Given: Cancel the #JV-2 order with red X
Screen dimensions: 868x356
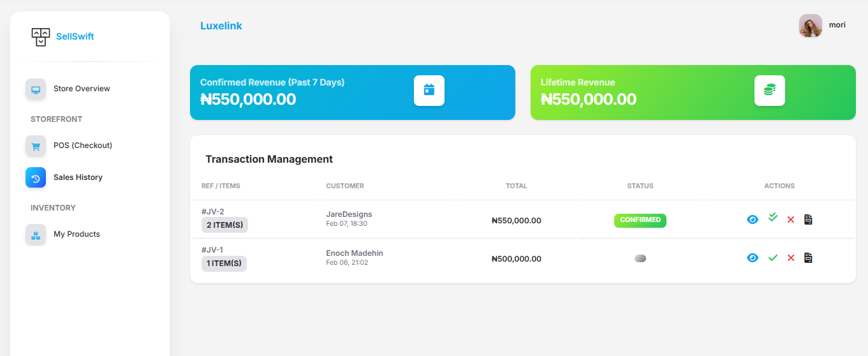Looking at the screenshot, I should (791, 219).
